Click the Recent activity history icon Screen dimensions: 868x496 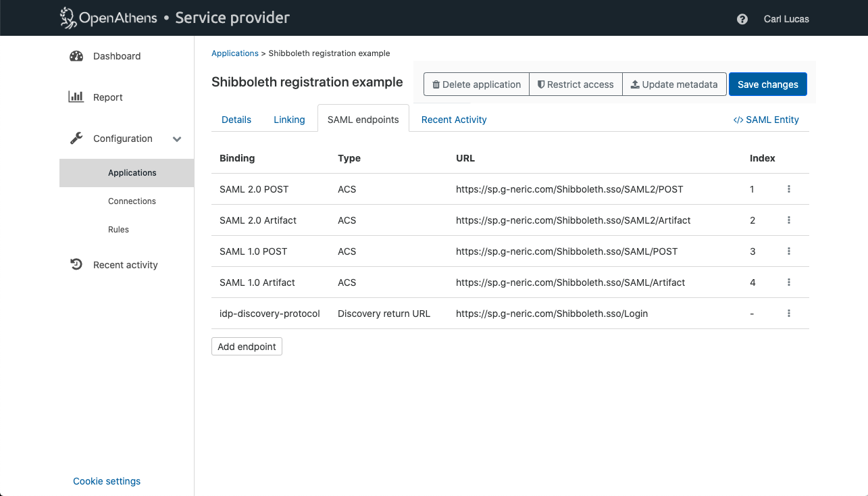click(76, 264)
